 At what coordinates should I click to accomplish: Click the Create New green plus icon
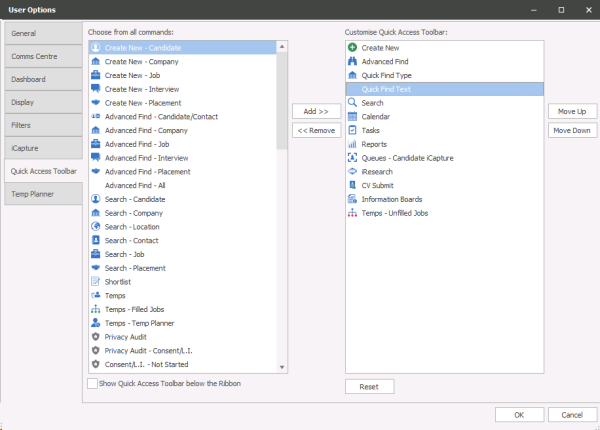[x=352, y=47]
